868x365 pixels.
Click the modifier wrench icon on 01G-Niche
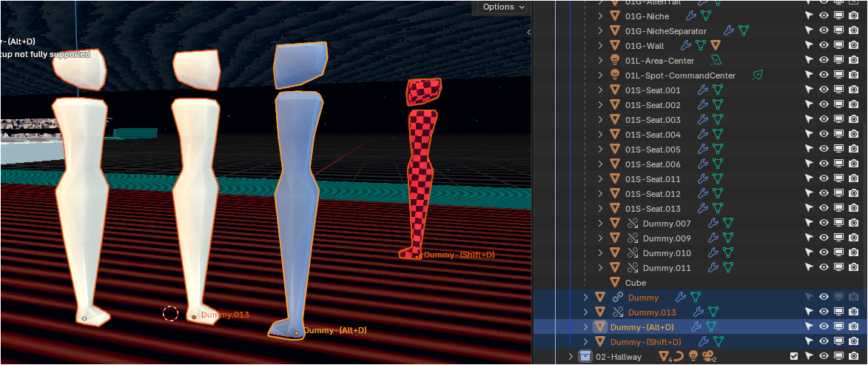(691, 16)
